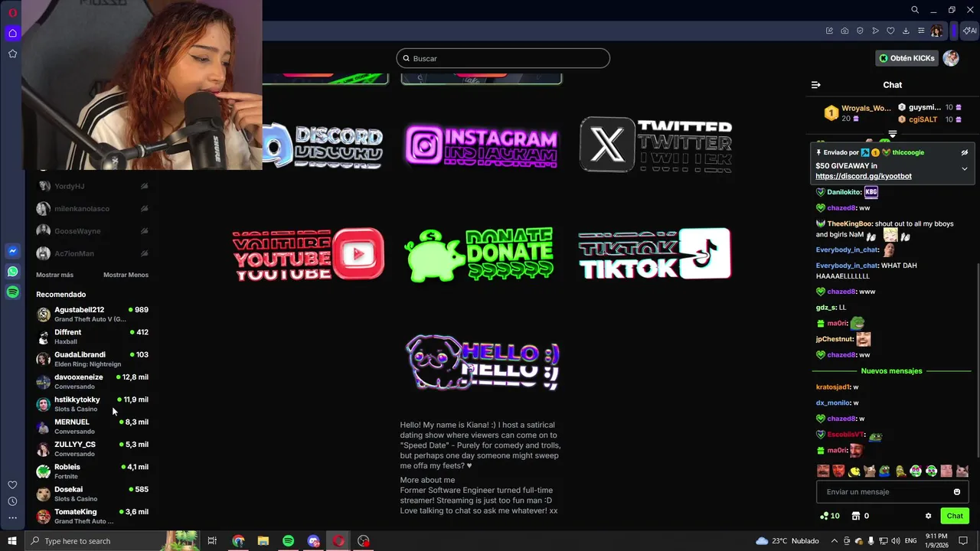The height and width of the screenshot is (551, 980).
Task: Open the Easy Setup sliders icon
Action: click(921, 31)
